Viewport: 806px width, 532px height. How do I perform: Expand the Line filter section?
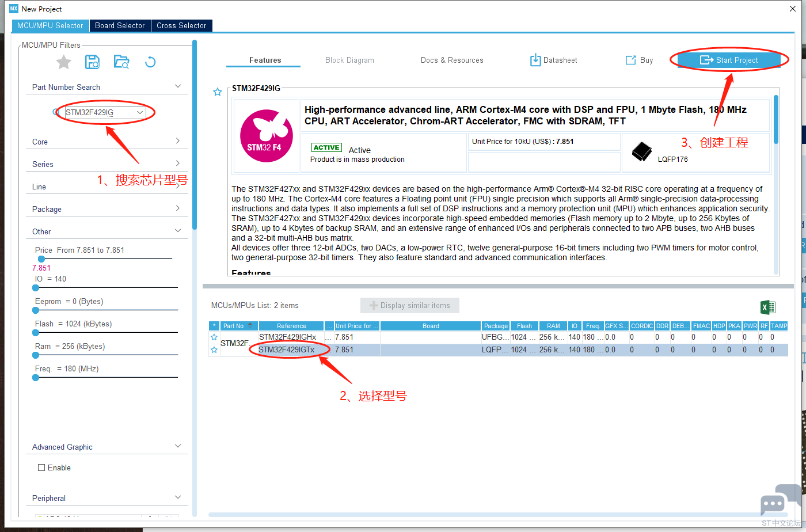coord(178,186)
